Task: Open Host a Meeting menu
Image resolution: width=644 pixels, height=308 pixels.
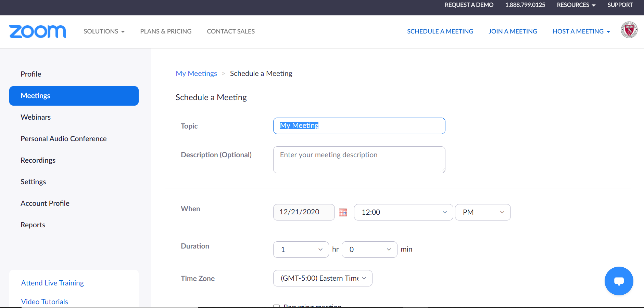Action: [581, 31]
